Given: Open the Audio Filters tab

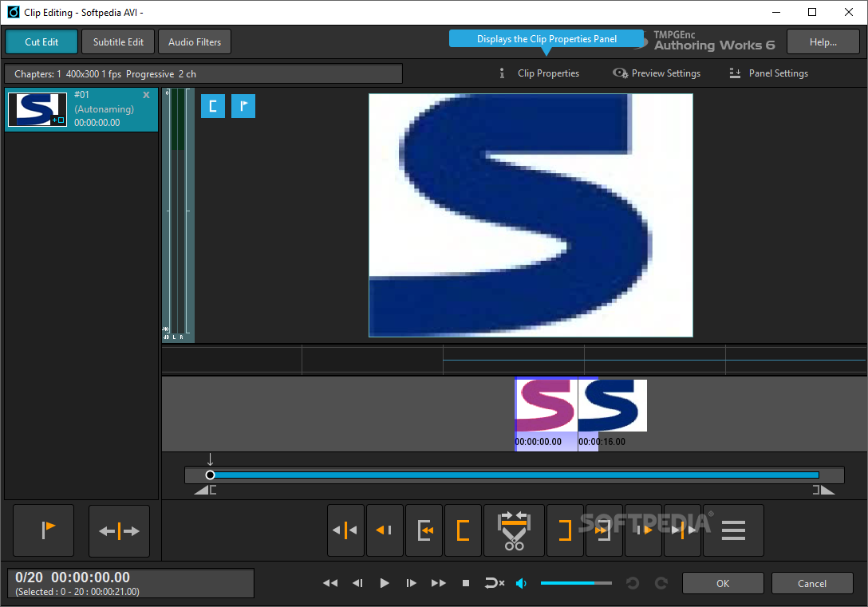Looking at the screenshot, I should click(195, 41).
